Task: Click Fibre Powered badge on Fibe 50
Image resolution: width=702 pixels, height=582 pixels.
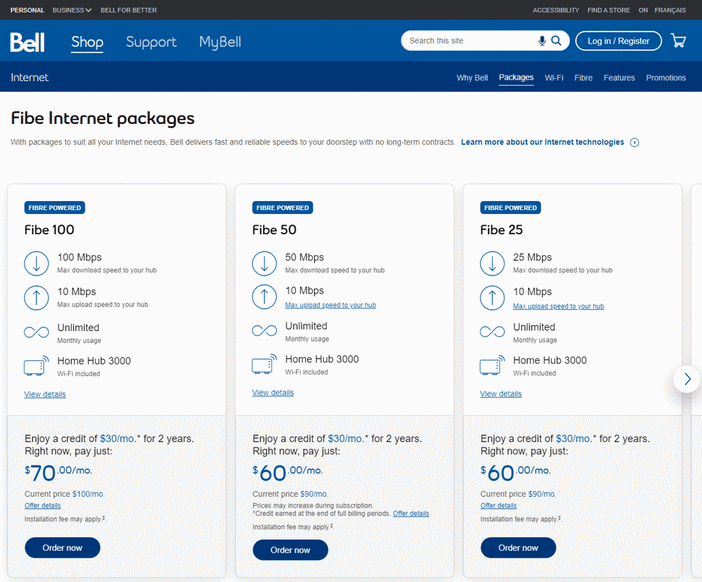Action: pos(283,208)
